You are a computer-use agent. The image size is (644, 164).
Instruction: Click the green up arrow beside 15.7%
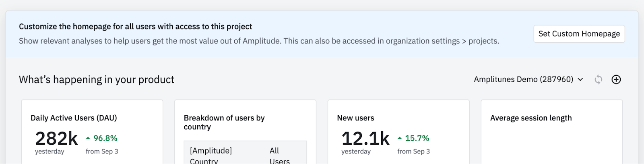tap(400, 138)
